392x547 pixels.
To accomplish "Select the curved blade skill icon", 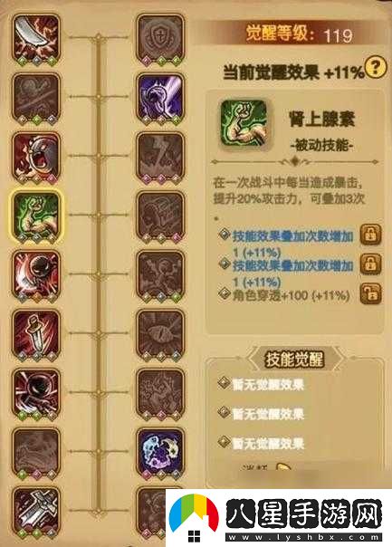I will pyautogui.click(x=36, y=39).
